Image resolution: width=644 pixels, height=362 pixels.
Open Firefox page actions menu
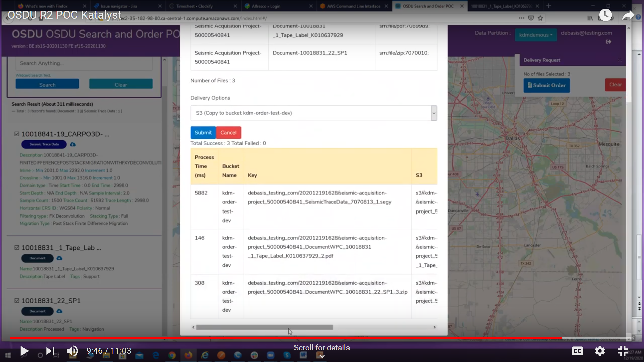pos(521,18)
